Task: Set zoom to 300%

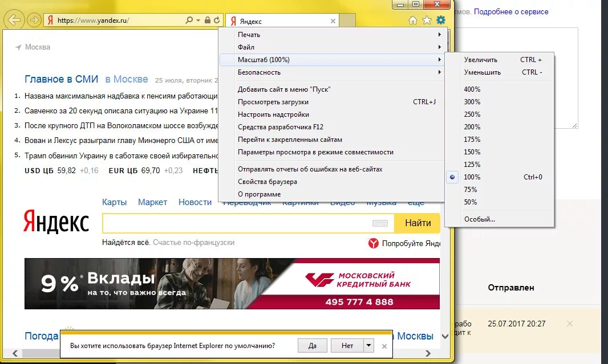Action: [500, 102]
